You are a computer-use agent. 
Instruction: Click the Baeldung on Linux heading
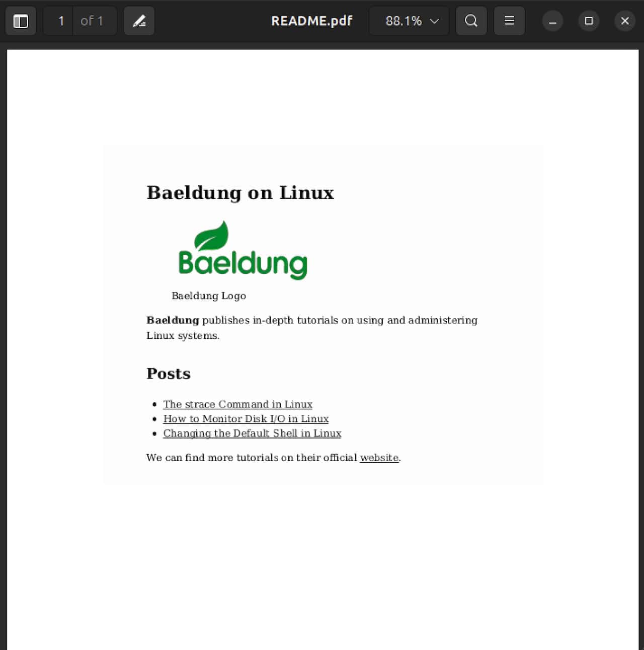(240, 193)
